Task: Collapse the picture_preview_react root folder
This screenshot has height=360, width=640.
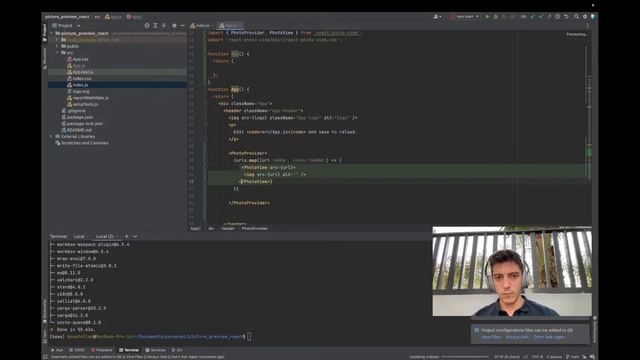Action: coord(52,33)
